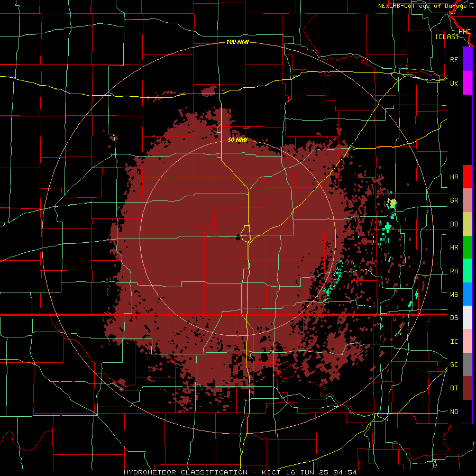Click the HHC product label
Image resolution: width=476 pixels, height=476 pixels.
click(x=464, y=32)
